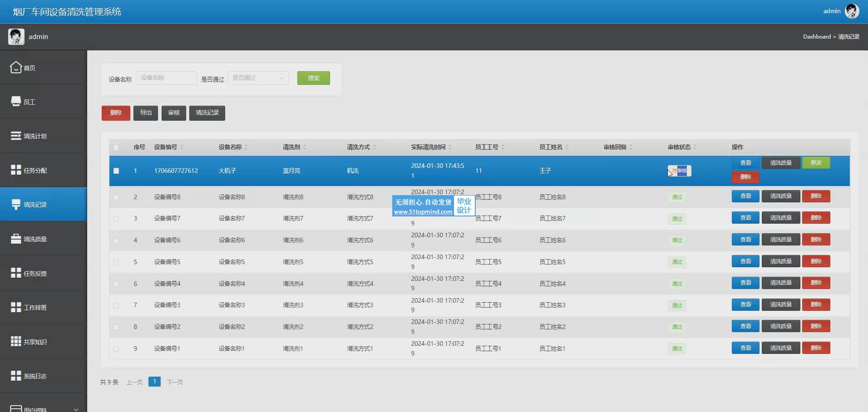868x412 pixels.
Task: Click the 清洗记录 toolbar button
Action: pos(207,113)
